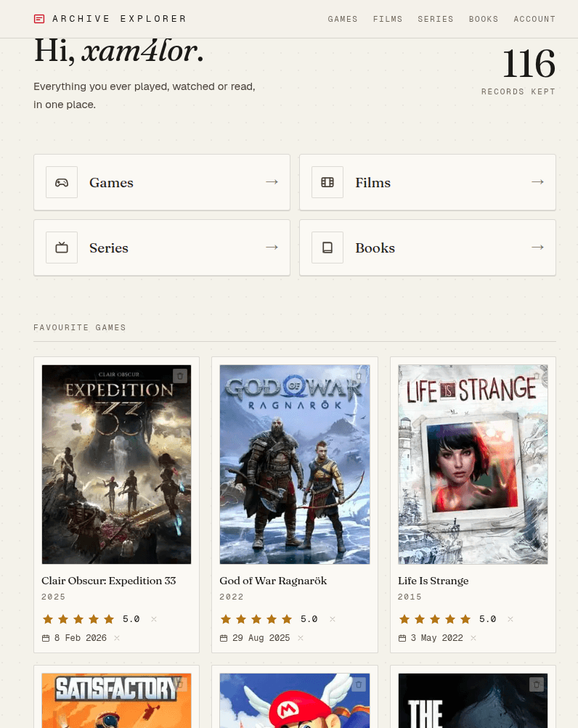578x728 pixels.
Task: Open the Satisfactory cover image
Action: pos(116,700)
